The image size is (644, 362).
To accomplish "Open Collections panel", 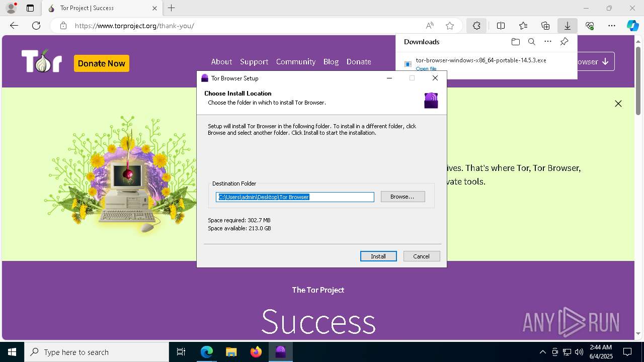I will (545, 26).
